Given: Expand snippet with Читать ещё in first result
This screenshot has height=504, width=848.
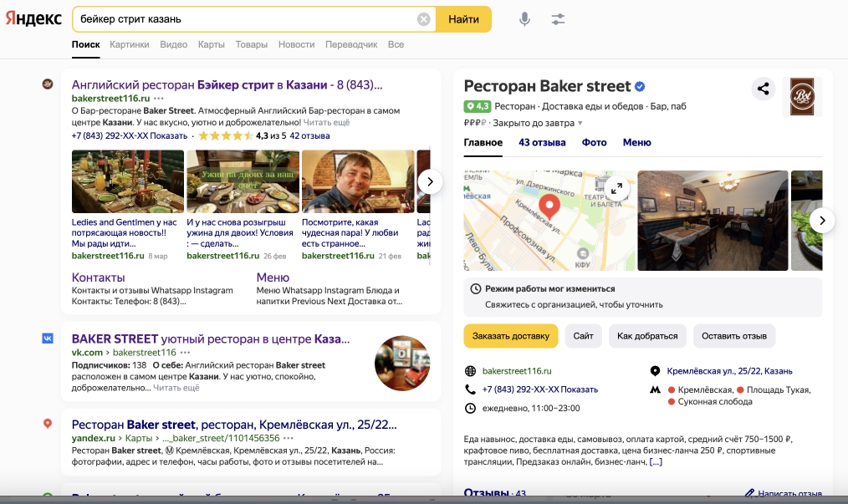Looking at the screenshot, I should tap(326, 122).
